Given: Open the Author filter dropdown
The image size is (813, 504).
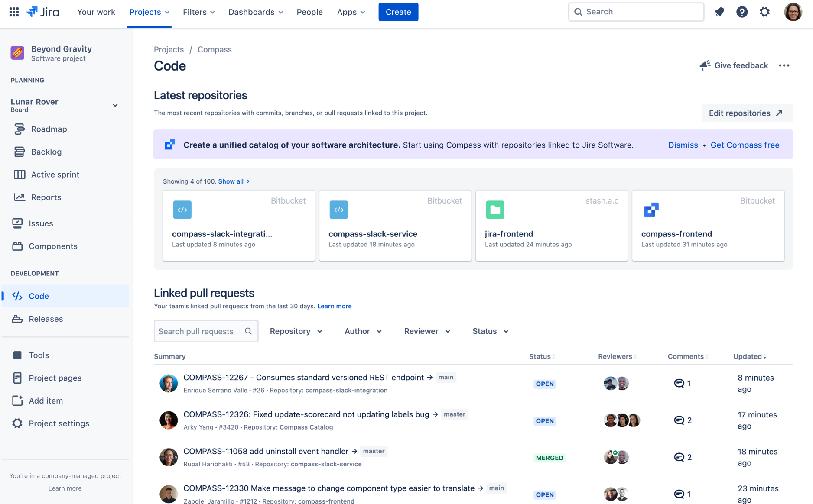Looking at the screenshot, I should coord(363,331).
